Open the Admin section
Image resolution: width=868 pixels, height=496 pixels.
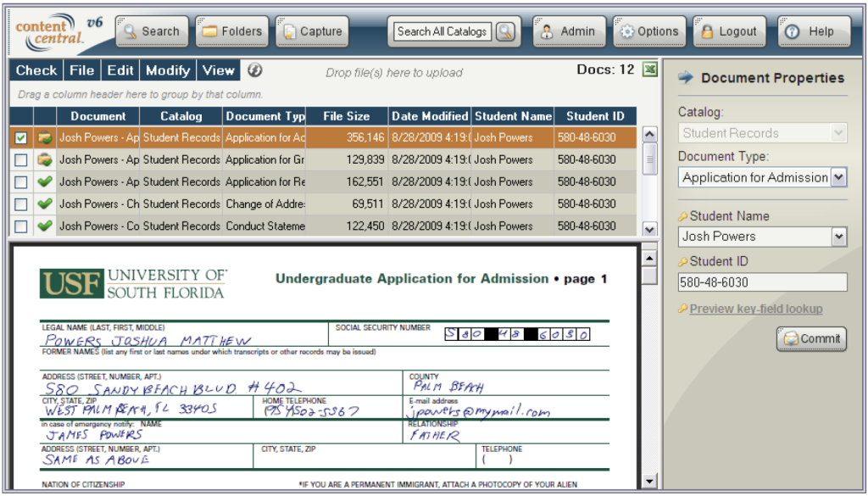[x=569, y=31]
